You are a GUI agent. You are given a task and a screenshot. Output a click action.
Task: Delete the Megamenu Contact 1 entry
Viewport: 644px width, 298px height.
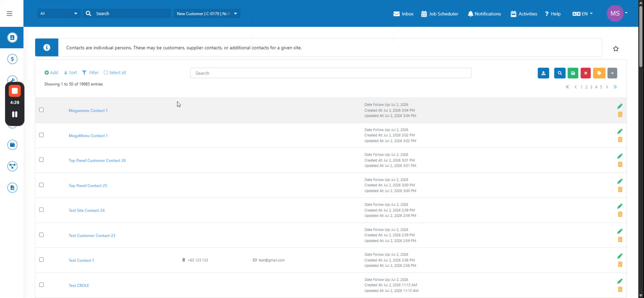pos(620,114)
